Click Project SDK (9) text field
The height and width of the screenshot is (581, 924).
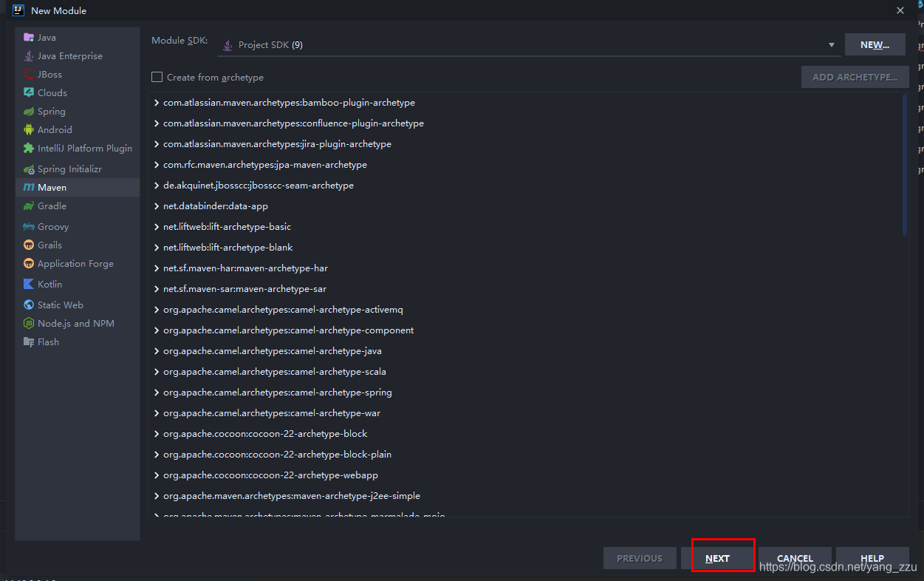tap(529, 45)
